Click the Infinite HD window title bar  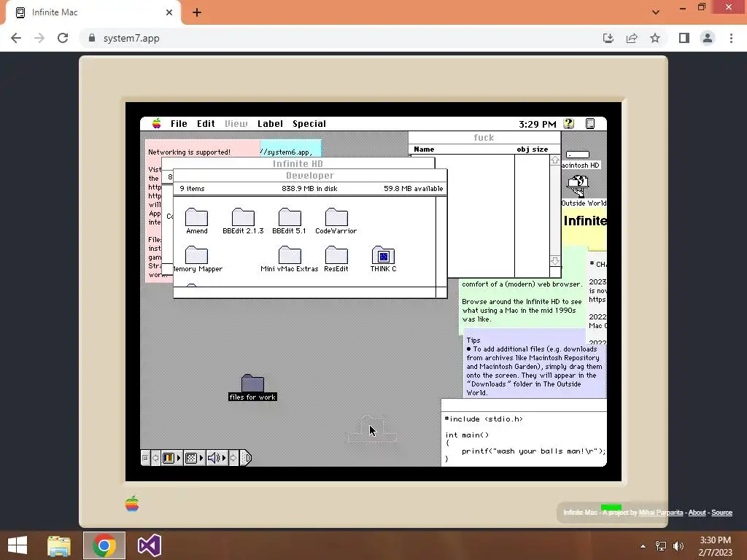pos(298,163)
